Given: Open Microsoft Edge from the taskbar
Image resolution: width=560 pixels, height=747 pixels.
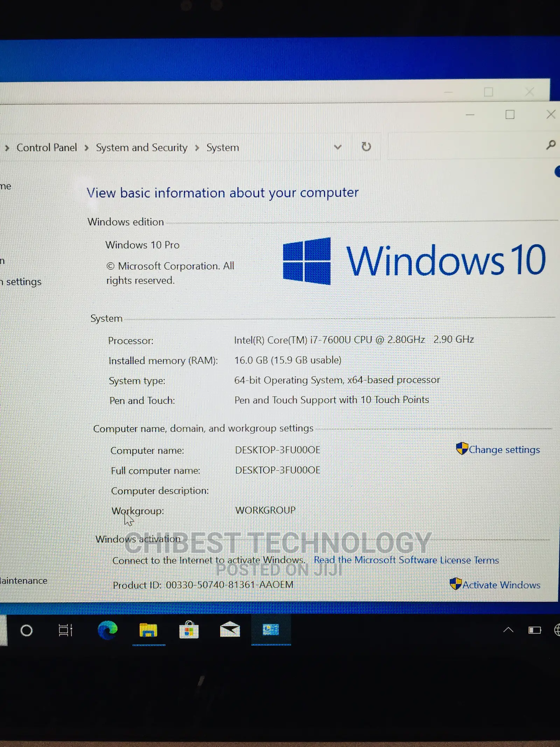Looking at the screenshot, I should point(107,630).
